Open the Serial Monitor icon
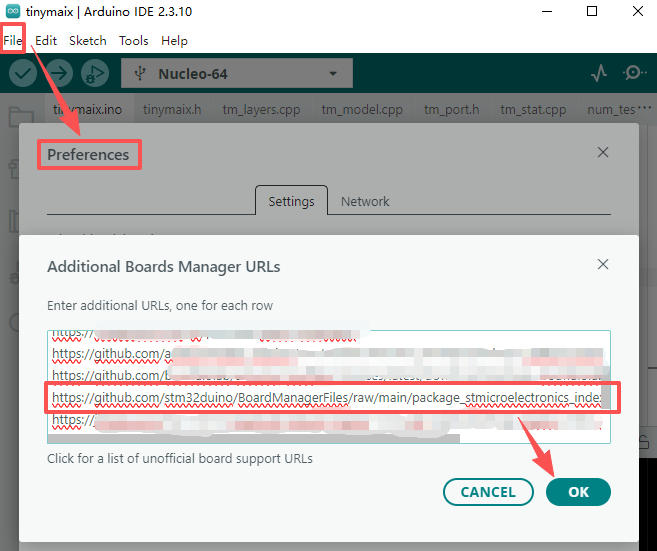This screenshot has width=657, height=551. (x=634, y=73)
